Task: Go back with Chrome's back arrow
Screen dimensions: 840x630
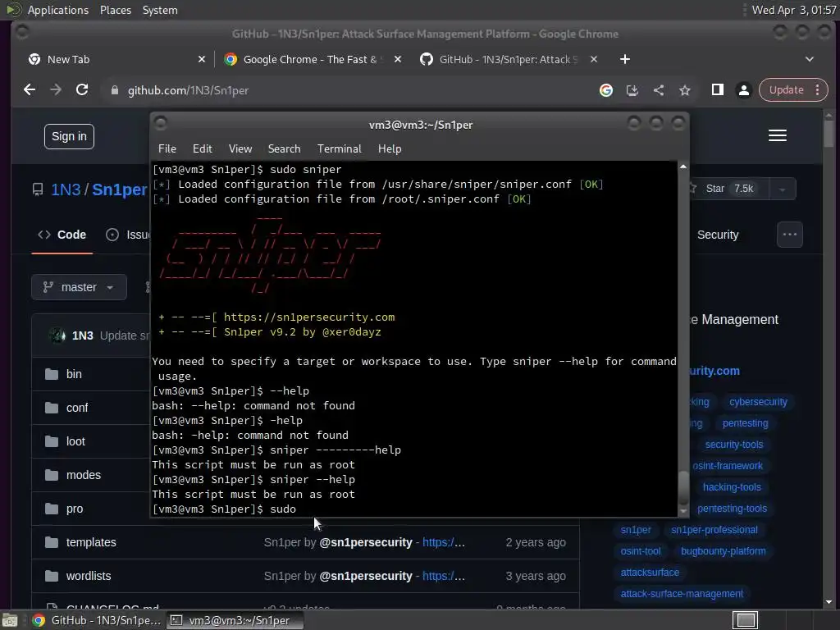Action: click(30, 90)
